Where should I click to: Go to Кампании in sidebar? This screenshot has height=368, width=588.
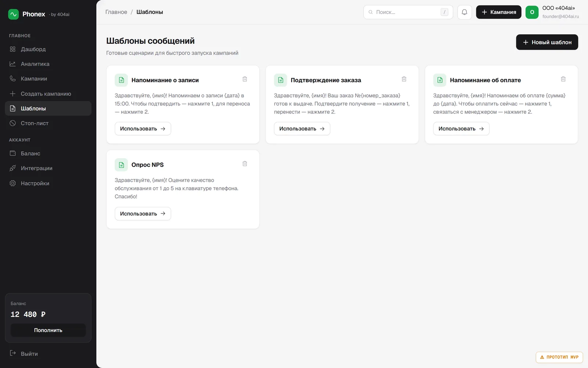48,79
